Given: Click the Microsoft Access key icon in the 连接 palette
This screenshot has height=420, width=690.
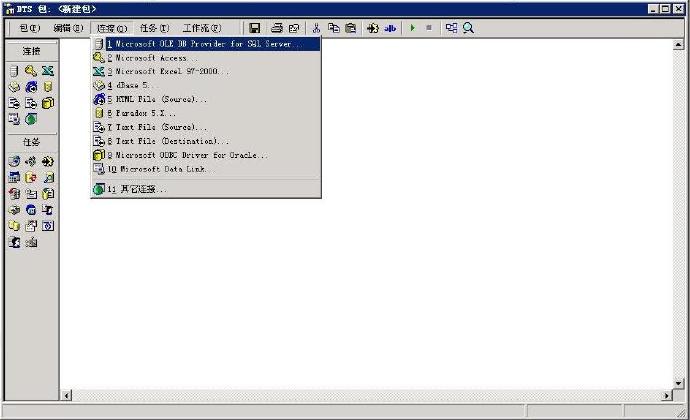Looking at the screenshot, I should click(31, 71).
